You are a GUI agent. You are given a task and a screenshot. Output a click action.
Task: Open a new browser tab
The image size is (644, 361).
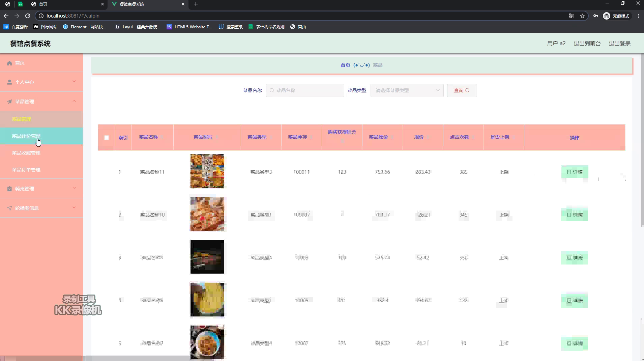196,4
